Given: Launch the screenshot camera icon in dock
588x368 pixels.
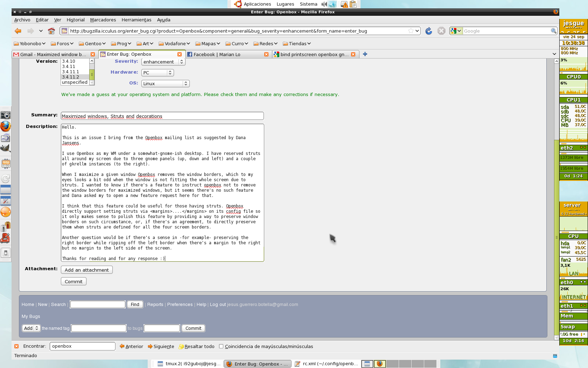Looking at the screenshot, I should (x=6, y=115).
